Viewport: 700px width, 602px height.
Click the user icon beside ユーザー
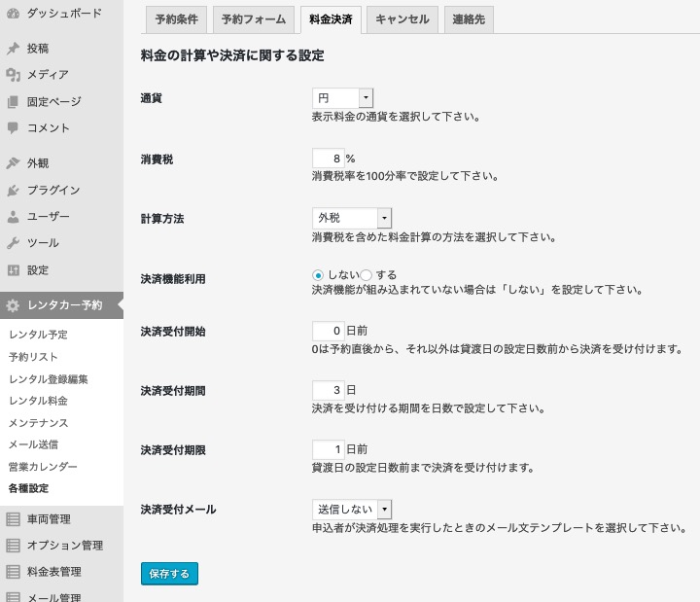tap(13, 217)
